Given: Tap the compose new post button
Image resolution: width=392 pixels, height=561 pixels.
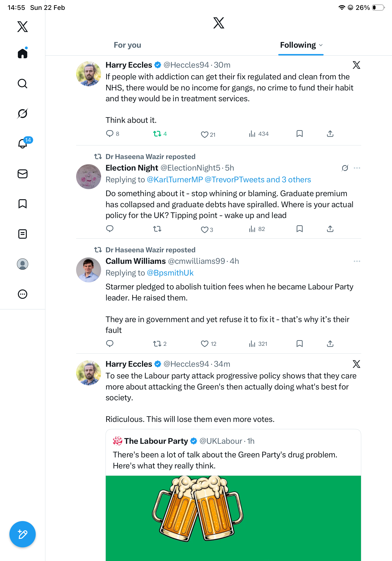Looking at the screenshot, I should 23,534.
